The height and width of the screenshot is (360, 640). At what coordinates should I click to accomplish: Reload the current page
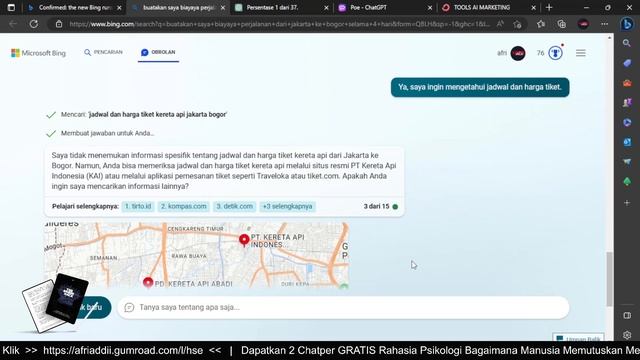point(34,24)
